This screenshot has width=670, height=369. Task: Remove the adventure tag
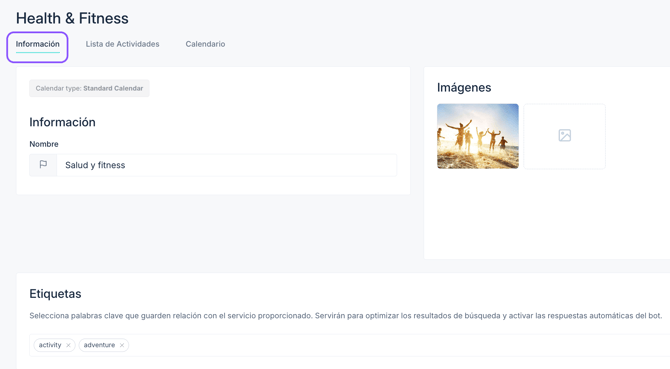[x=122, y=345]
